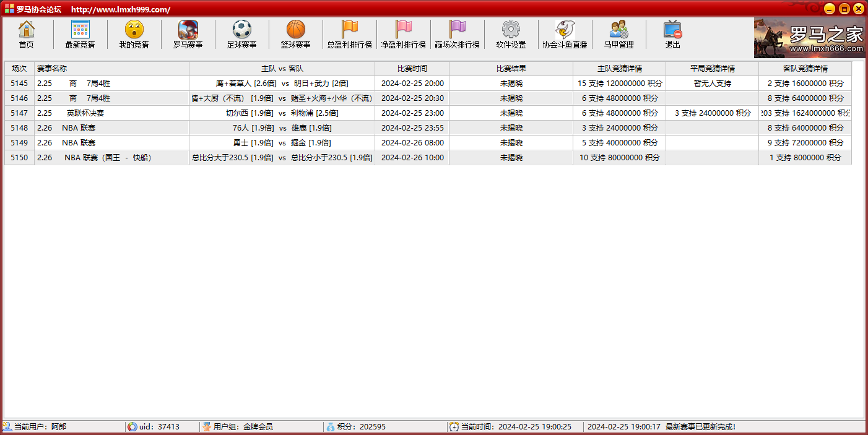Show 净盈利排行榜 pink flag icon
Image resolution: width=868 pixels, height=435 pixels.
coord(403,30)
